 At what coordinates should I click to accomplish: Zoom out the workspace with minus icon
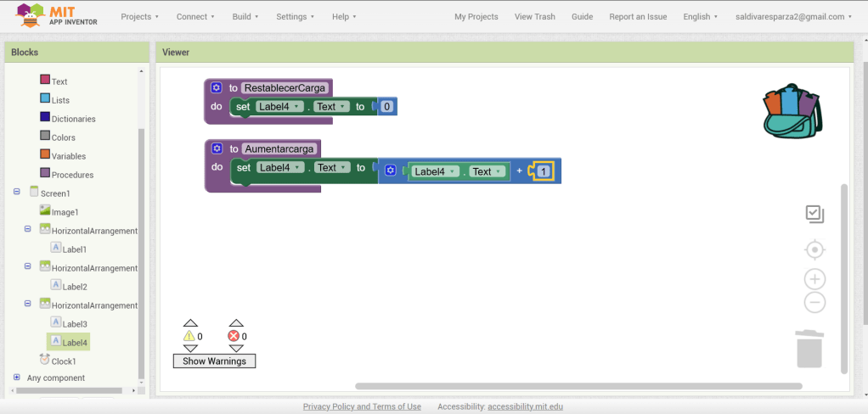click(x=814, y=303)
